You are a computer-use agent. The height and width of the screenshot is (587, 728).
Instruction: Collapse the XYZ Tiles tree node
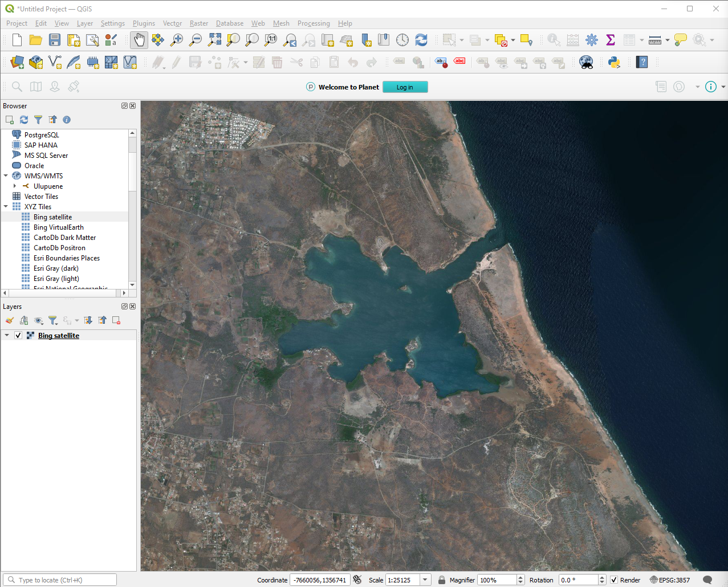coord(6,207)
